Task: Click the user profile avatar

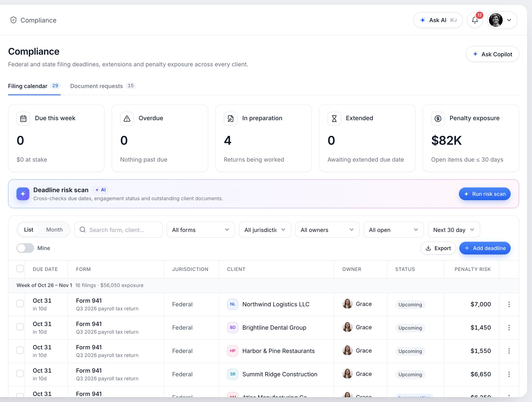Action: pyautogui.click(x=495, y=20)
